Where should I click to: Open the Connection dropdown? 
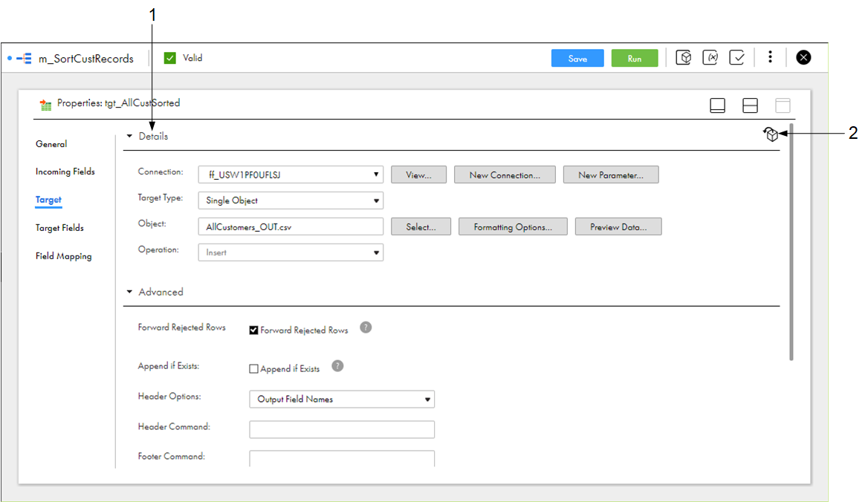point(291,175)
